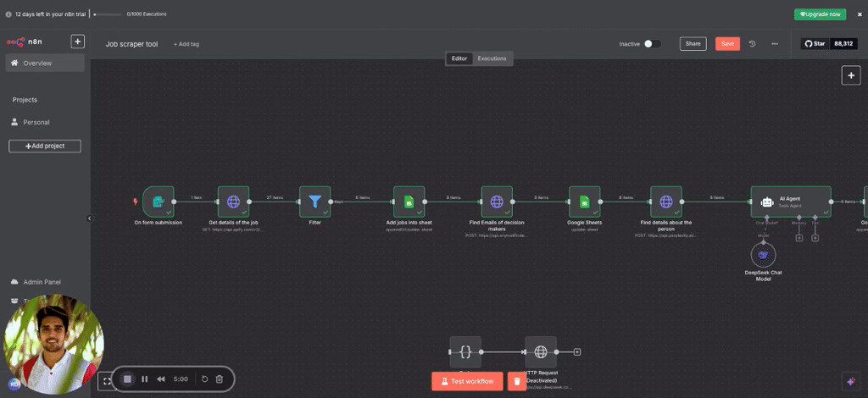Click the trial info icon in banner
Viewport: 868px width, 398px height.
point(8,14)
